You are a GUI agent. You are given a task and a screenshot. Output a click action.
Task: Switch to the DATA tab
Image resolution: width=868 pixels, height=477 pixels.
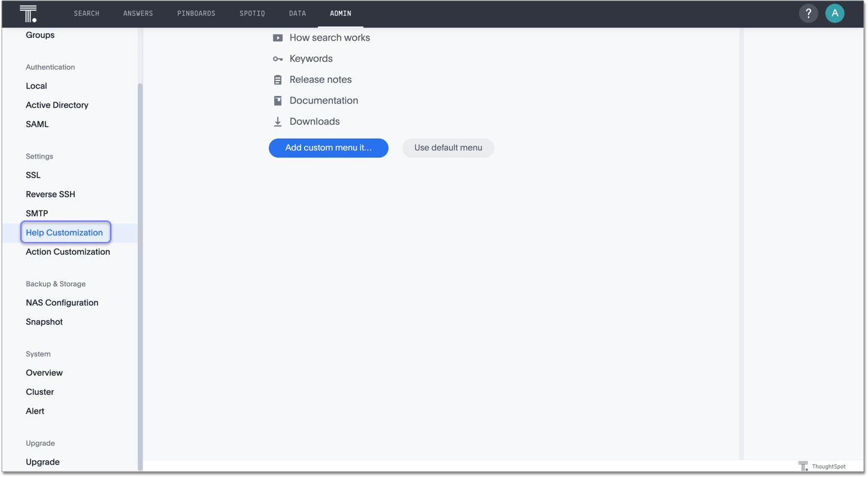click(298, 13)
